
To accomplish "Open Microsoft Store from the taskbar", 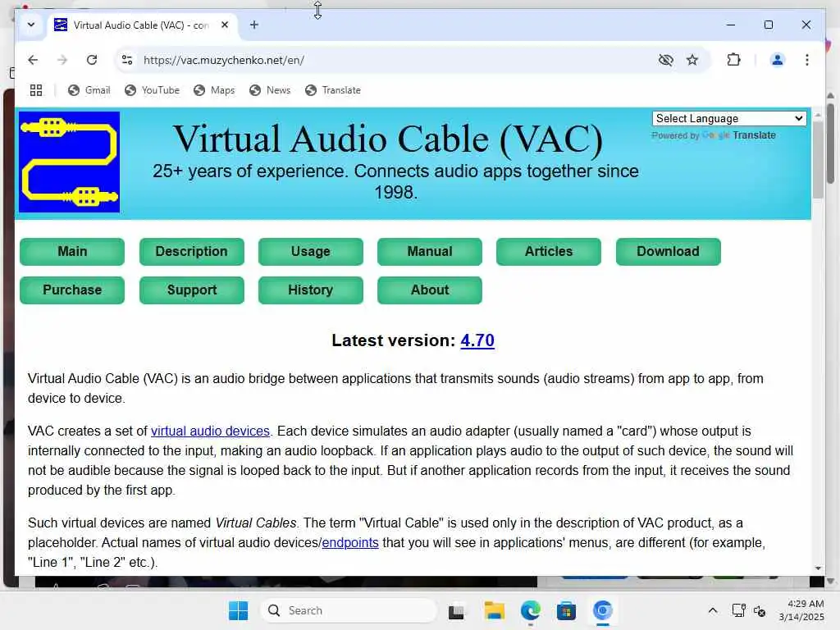I will (x=566, y=610).
